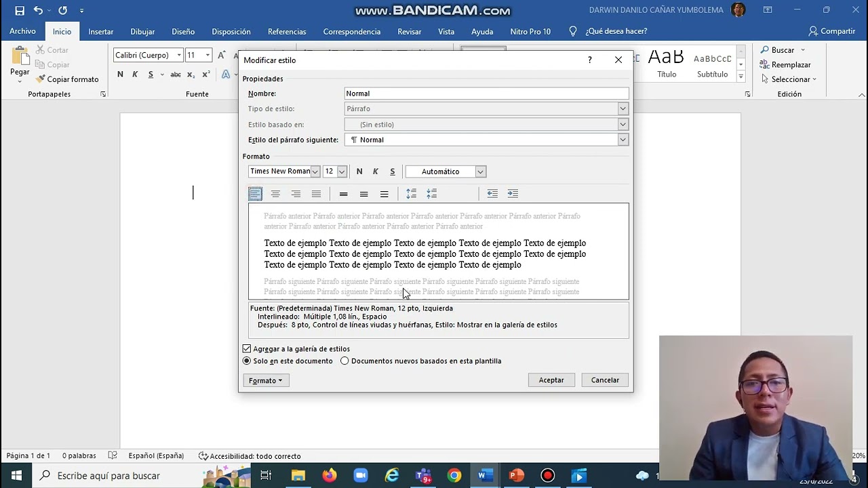Click Español (España) language in status bar

pos(156,456)
